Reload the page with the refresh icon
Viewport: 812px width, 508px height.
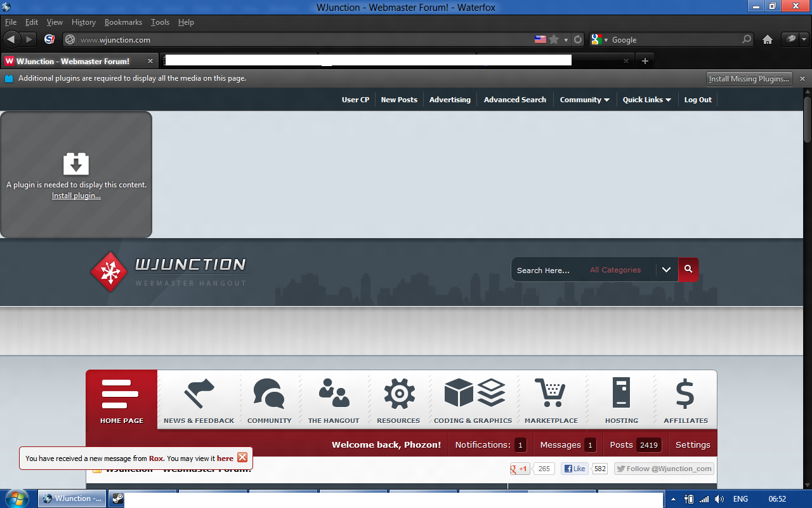pos(578,39)
